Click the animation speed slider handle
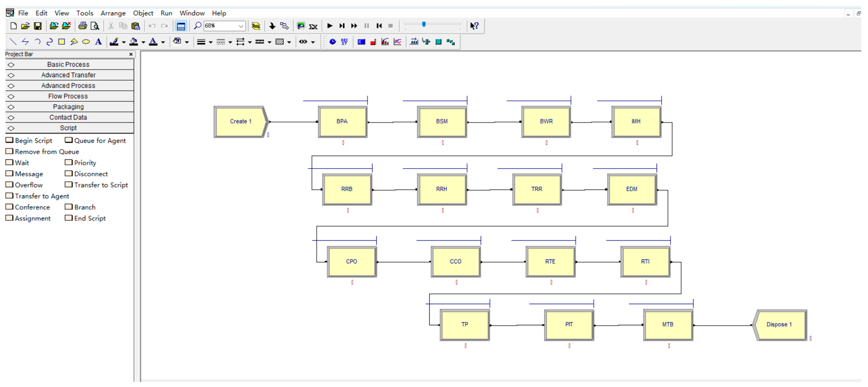The height and width of the screenshot is (387, 868). tap(424, 24)
